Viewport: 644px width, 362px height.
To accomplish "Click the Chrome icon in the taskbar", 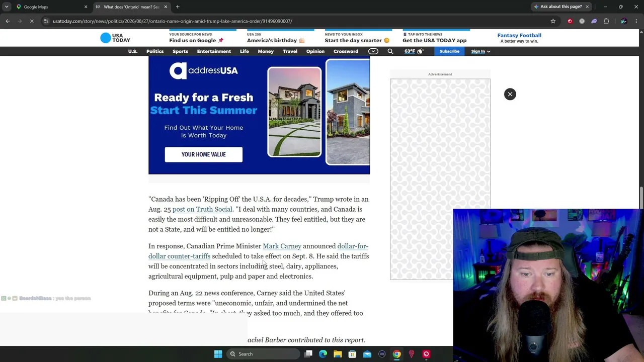I will coord(396,354).
